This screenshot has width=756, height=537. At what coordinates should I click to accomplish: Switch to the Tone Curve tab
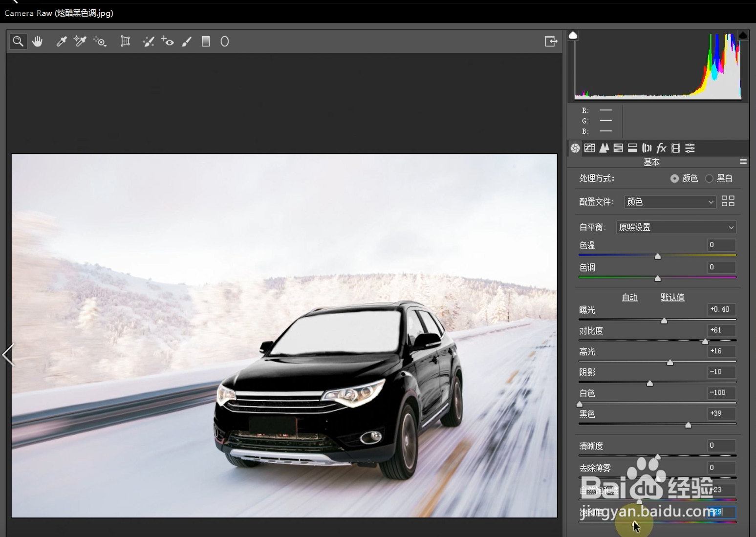pos(590,148)
